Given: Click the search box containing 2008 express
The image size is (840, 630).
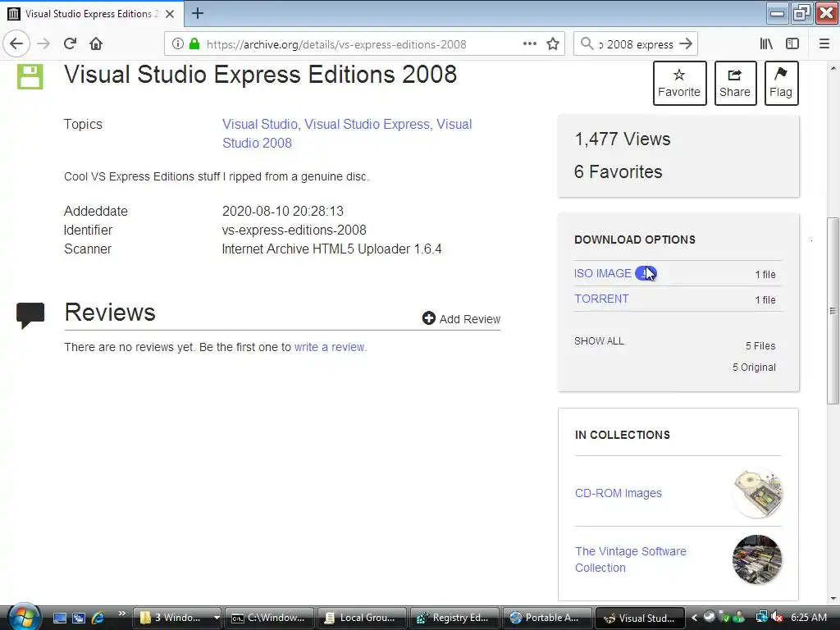Looking at the screenshot, I should pyautogui.click(x=636, y=44).
